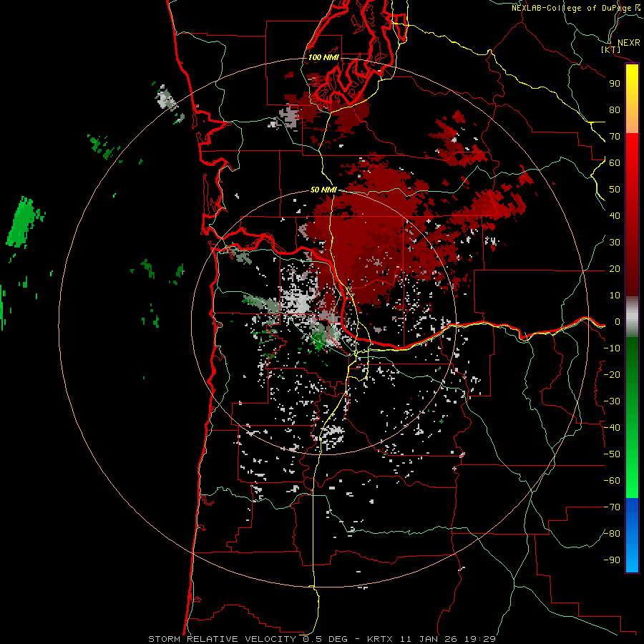The width and height of the screenshot is (644, 644).
Task: Select the NEXR label above color scale
Action: [629, 43]
